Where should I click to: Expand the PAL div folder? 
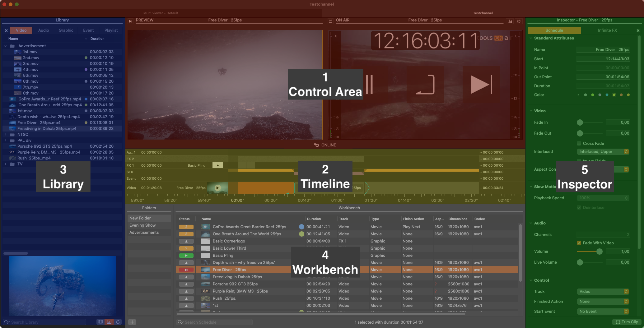(x=5, y=141)
